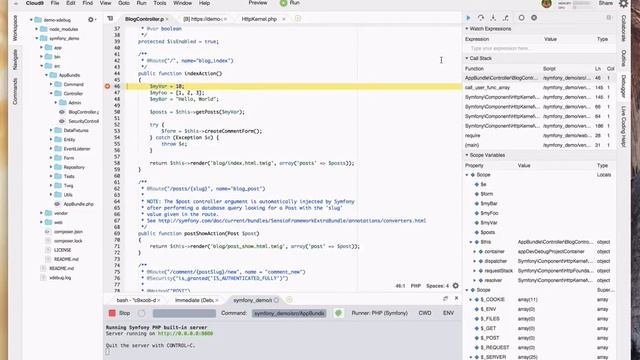This screenshot has height=360, width=640.
Task: Click the Step Out debugger icon
Action: tap(506, 18)
